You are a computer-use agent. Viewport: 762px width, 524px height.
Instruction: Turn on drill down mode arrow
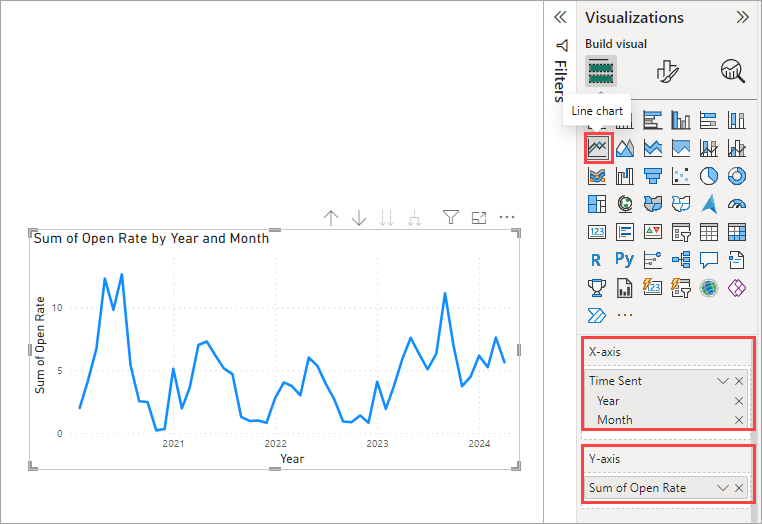click(x=359, y=218)
